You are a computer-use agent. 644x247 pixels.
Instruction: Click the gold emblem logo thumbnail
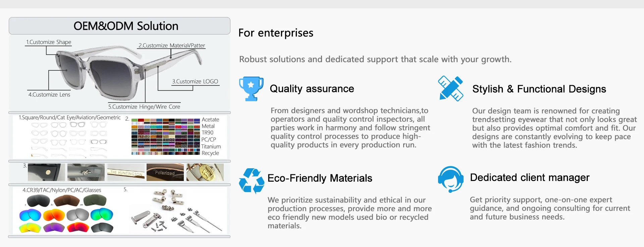(x=205, y=172)
